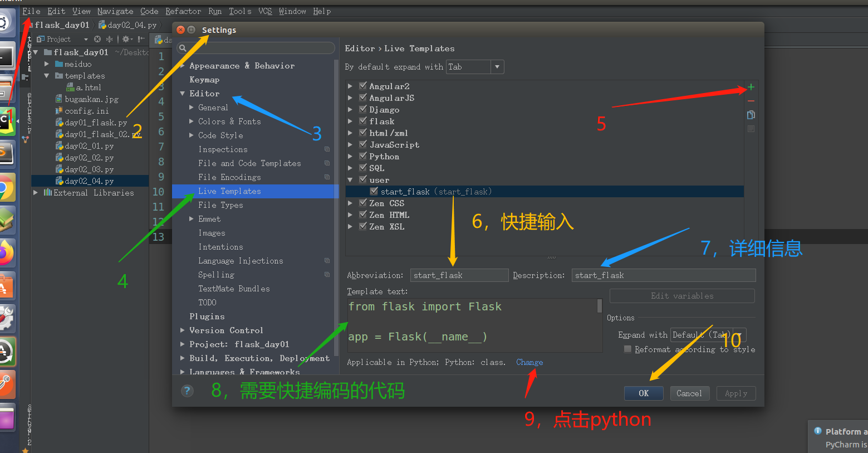Uncheck the JavaScript template group
Screen dimensions: 868x453
[363, 144]
